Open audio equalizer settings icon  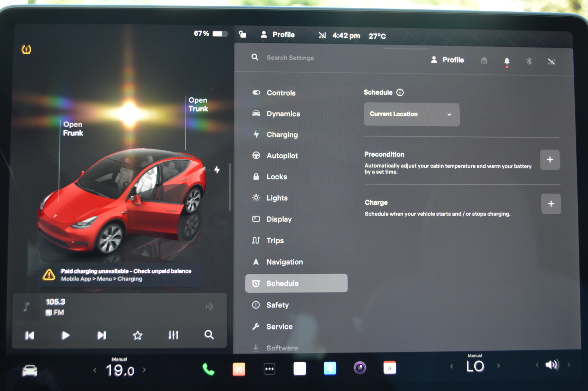pos(173,335)
